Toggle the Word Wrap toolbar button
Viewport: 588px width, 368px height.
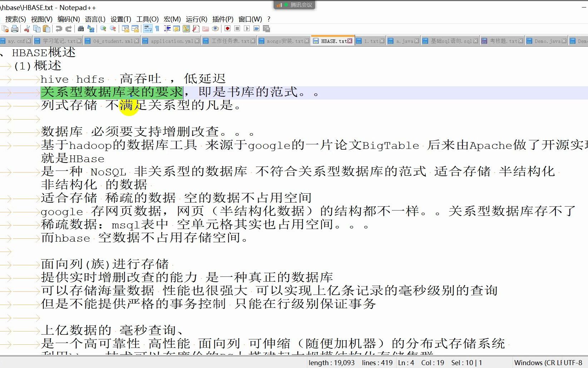pyautogui.click(x=147, y=29)
